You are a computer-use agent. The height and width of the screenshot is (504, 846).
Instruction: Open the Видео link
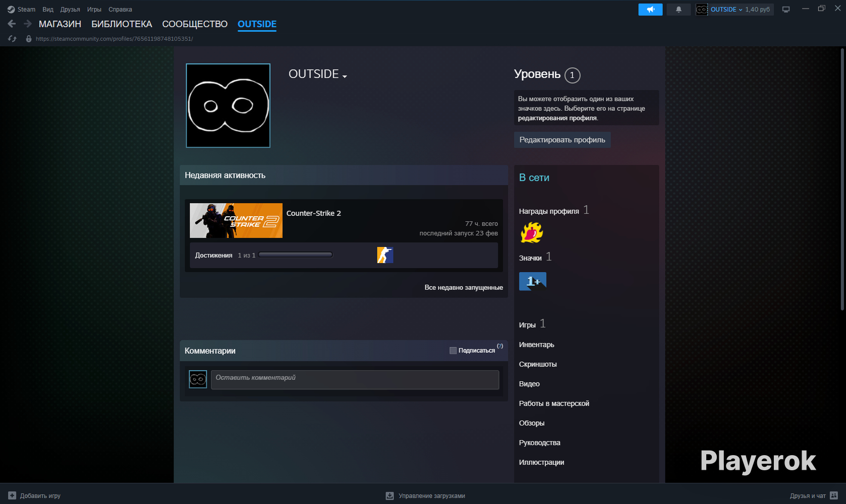click(x=529, y=384)
